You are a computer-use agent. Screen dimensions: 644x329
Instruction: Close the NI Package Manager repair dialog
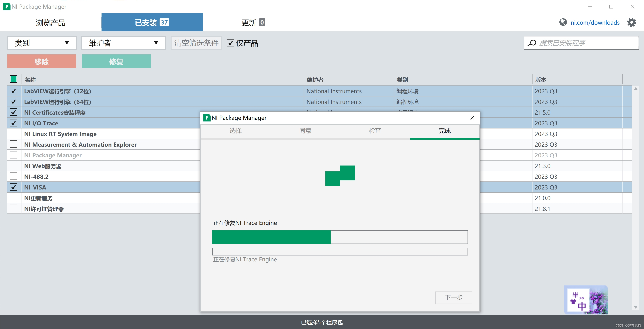coord(472,118)
